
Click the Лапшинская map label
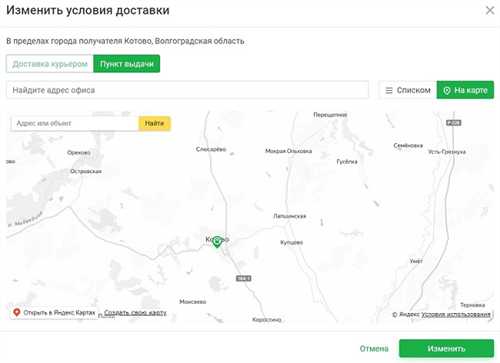(289, 216)
